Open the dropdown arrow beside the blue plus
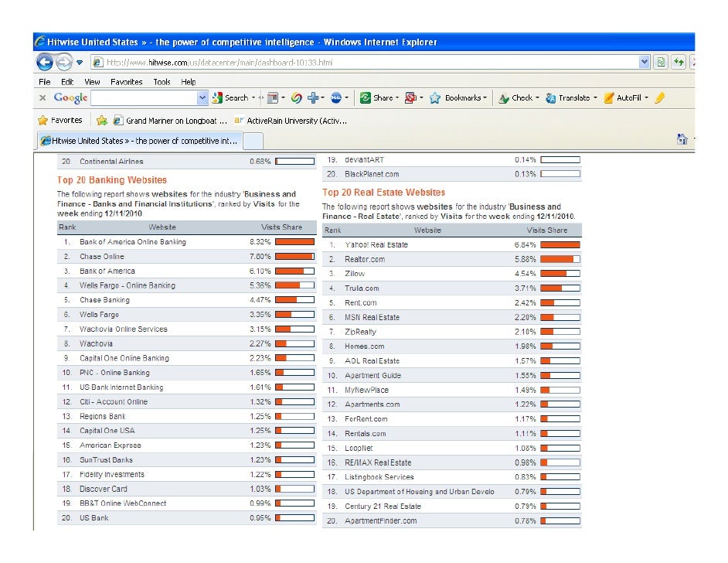Screen dimensions: 728x563 coord(323,97)
